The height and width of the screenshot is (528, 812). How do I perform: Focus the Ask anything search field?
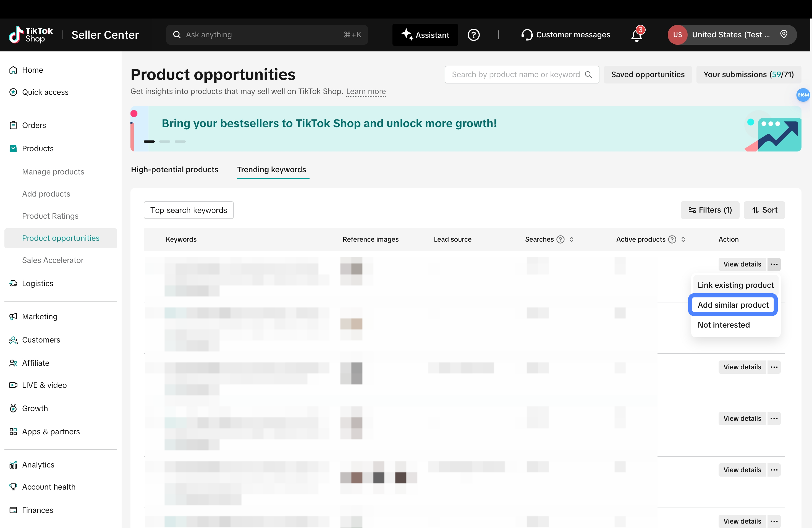click(267, 35)
